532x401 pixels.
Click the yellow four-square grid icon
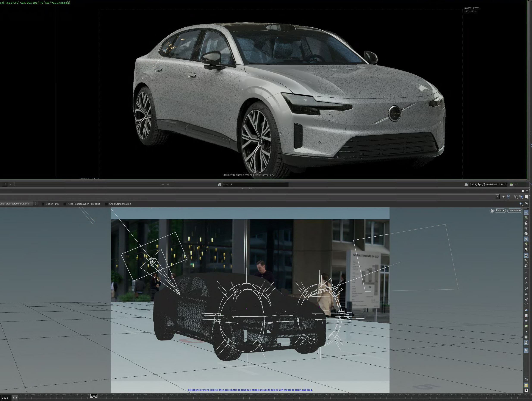(526, 385)
